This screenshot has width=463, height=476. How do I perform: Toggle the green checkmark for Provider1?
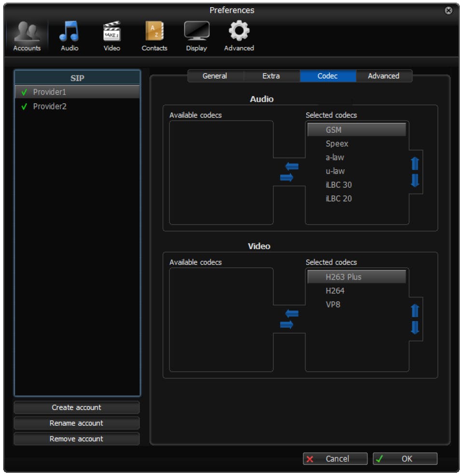pos(24,92)
